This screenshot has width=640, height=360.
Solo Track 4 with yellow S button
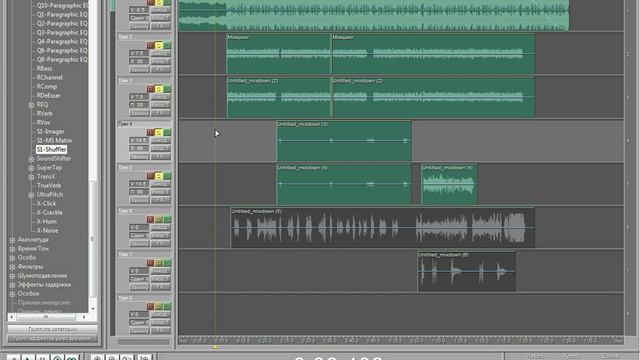point(159,132)
